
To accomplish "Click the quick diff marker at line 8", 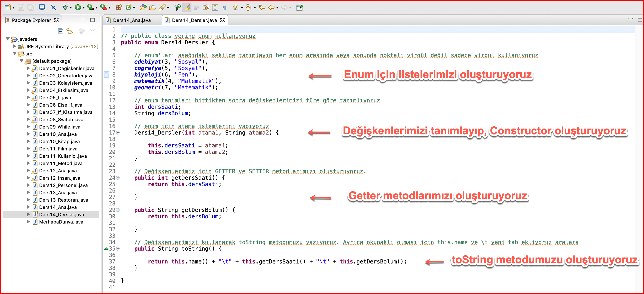I will pyautogui.click(x=106, y=74).
